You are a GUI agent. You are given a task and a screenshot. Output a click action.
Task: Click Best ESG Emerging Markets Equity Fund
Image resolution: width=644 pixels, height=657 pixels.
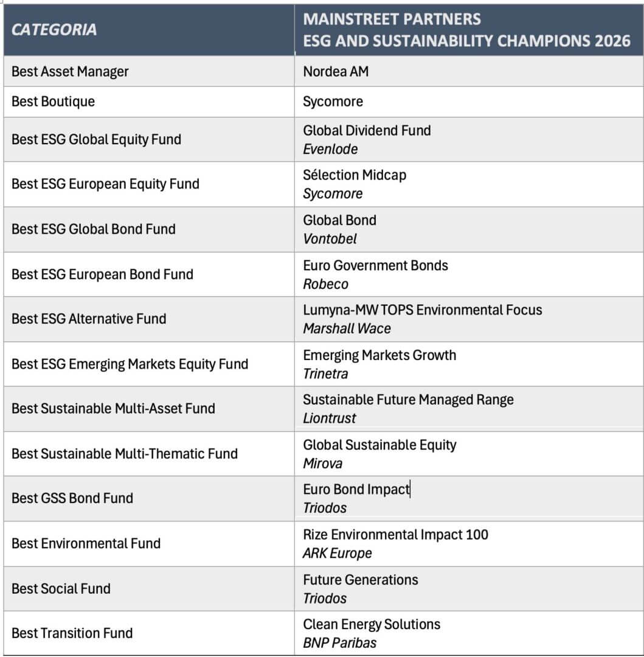point(130,364)
